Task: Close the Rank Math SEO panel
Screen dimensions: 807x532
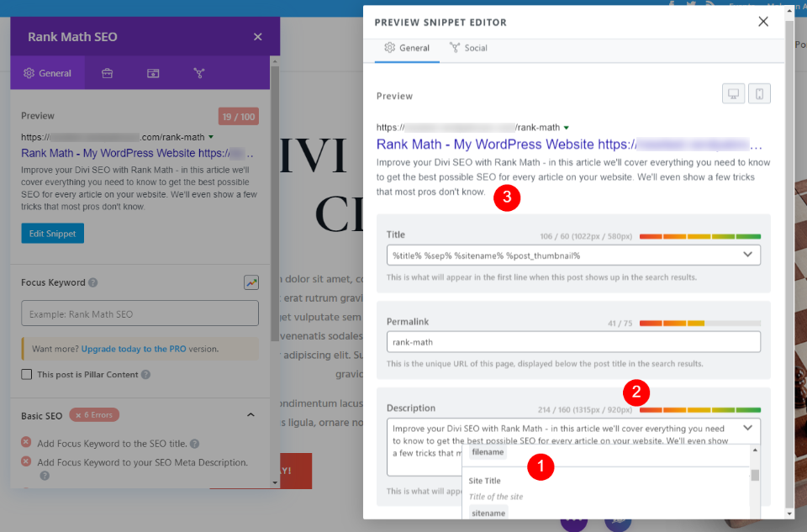Action: [x=258, y=36]
